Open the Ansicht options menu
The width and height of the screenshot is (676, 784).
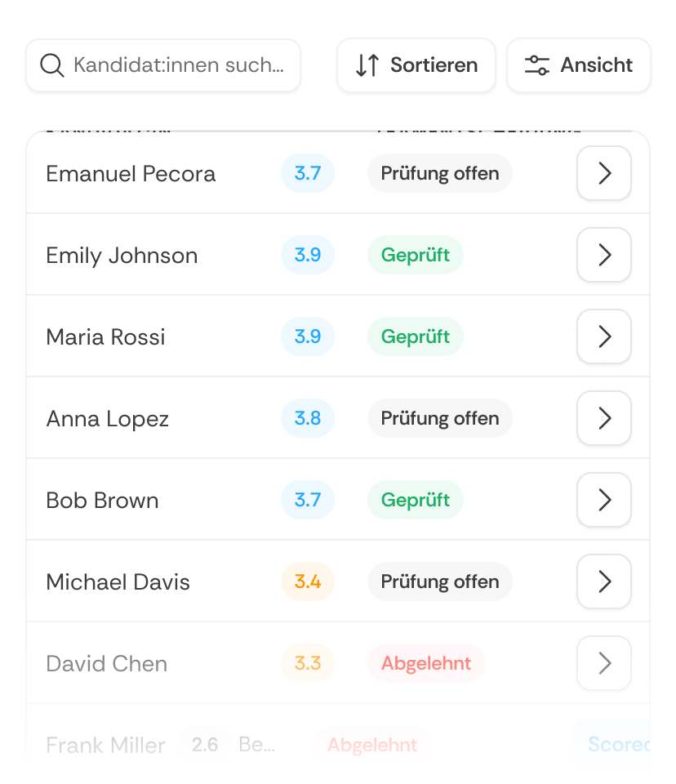(x=579, y=65)
